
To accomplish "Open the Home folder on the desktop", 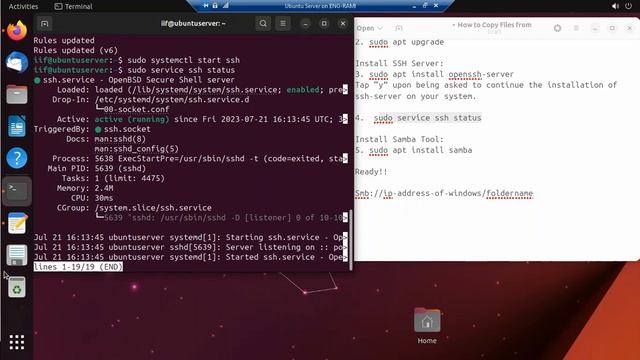I will pos(427,326).
